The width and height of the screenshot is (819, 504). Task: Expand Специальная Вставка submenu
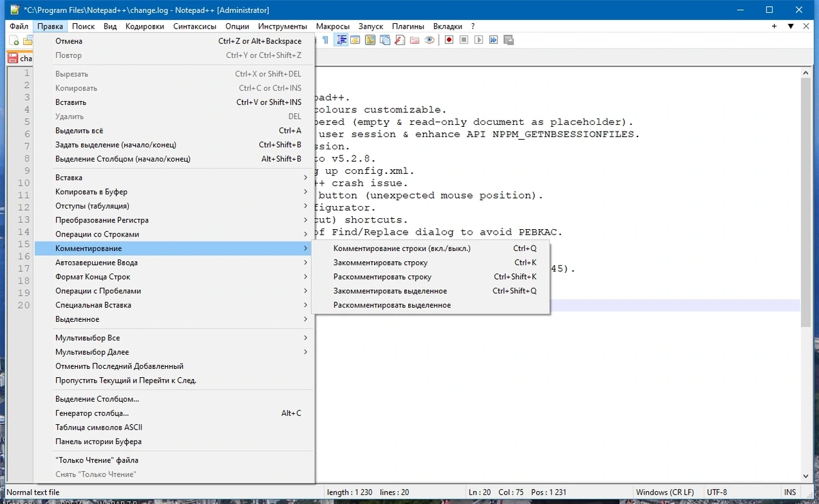point(175,305)
